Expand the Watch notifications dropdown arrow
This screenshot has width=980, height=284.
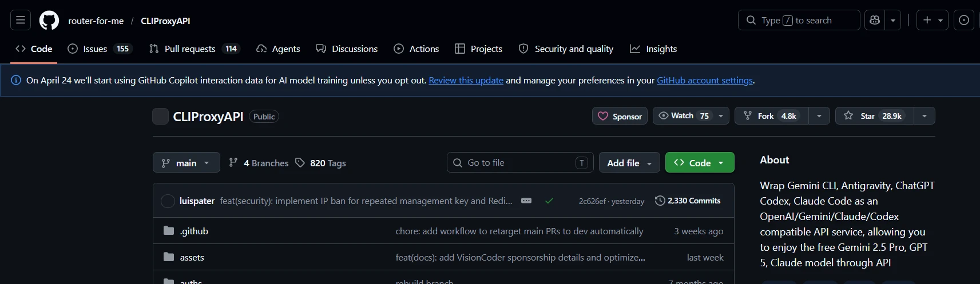click(721, 116)
